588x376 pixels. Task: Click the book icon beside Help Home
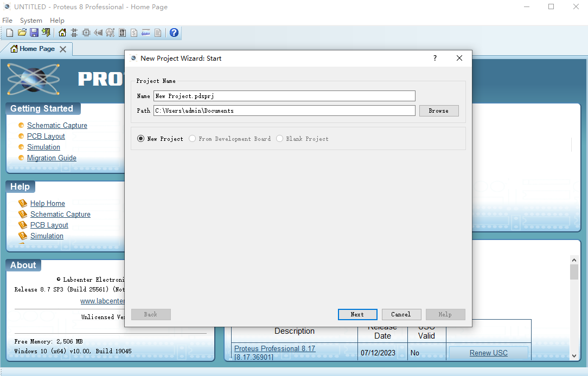click(22, 203)
